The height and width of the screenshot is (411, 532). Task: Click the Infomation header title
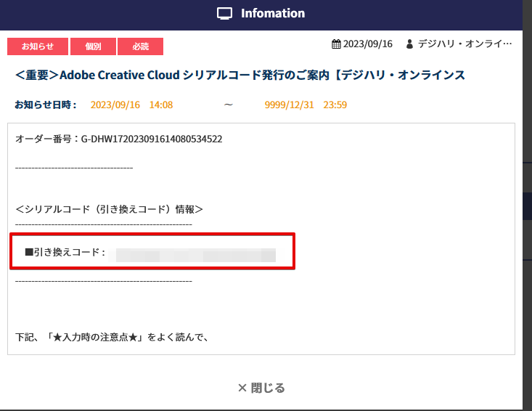pos(273,14)
